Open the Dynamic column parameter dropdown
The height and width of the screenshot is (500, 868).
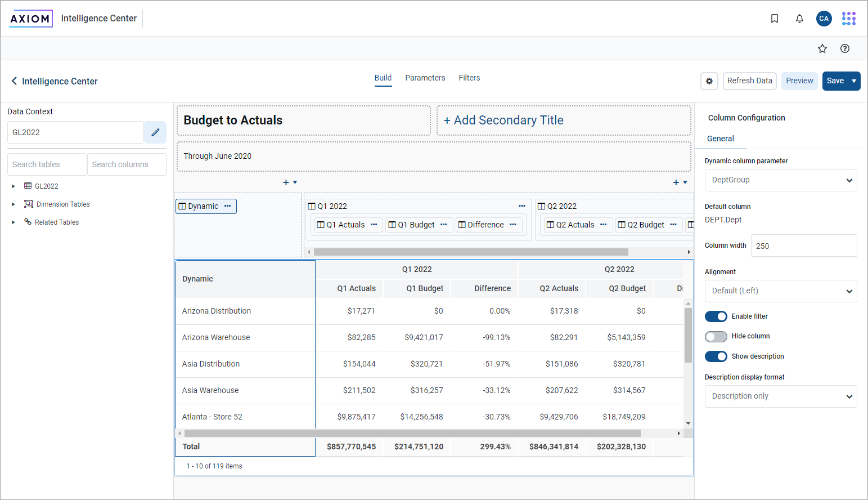[781, 180]
